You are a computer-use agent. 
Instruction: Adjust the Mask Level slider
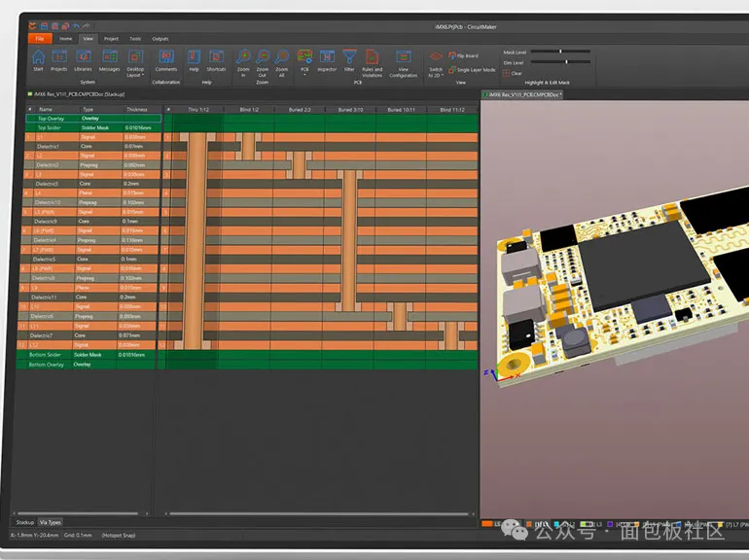[x=560, y=51]
